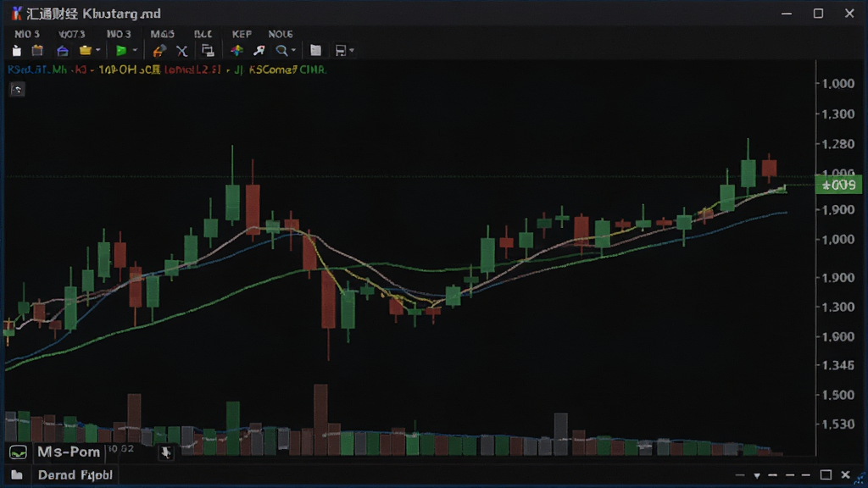Maximize the bottom panel with square icon
The height and width of the screenshot is (488, 868).
(826, 474)
